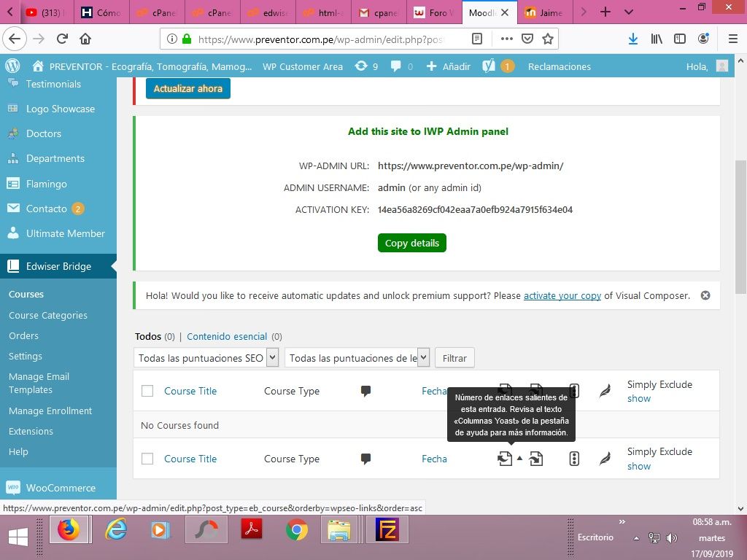The image size is (747, 560).
Task: Open the Library bookshelf icon
Action: click(x=657, y=39)
